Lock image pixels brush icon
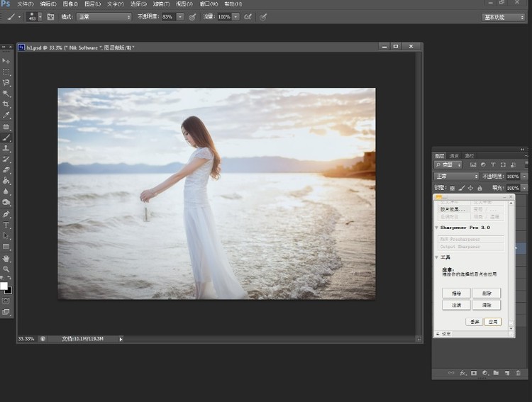 pos(462,188)
